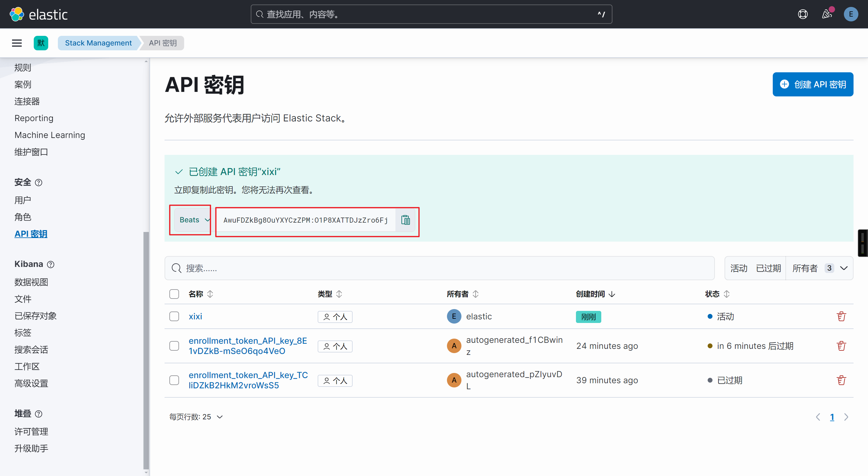The image size is (868, 476).
Task: Open 维护窗口 in sidebar
Action: [31, 152]
